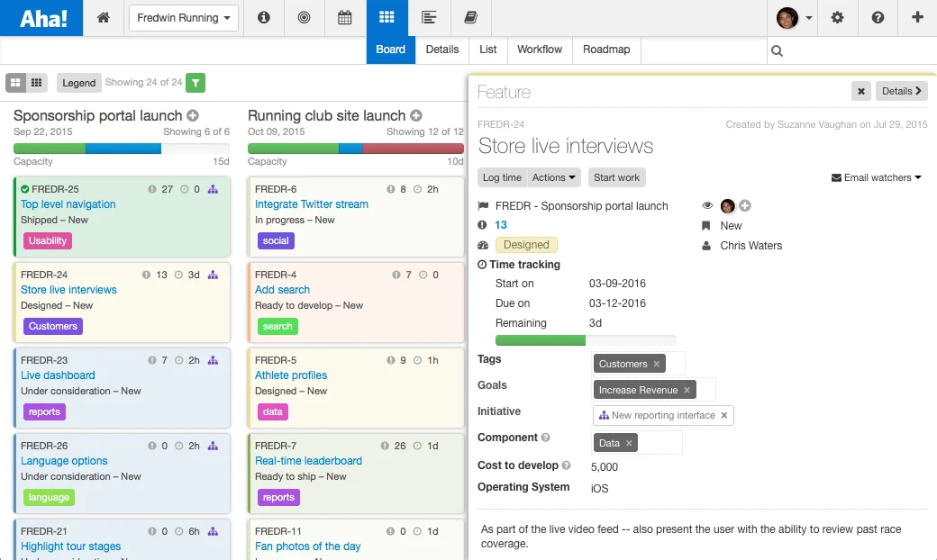
Task: Click the search tag on FREDR-4
Action: click(x=277, y=326)
